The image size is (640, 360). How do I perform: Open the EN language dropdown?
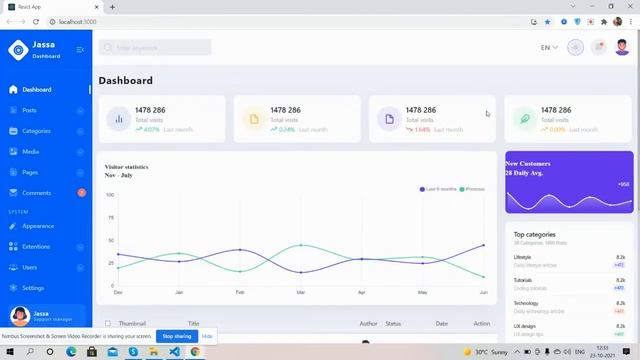click(549, 48)
